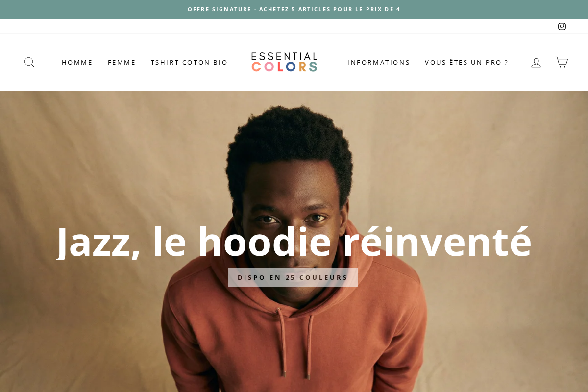
Task: Open the account login icon
Action: pos(536,62)
